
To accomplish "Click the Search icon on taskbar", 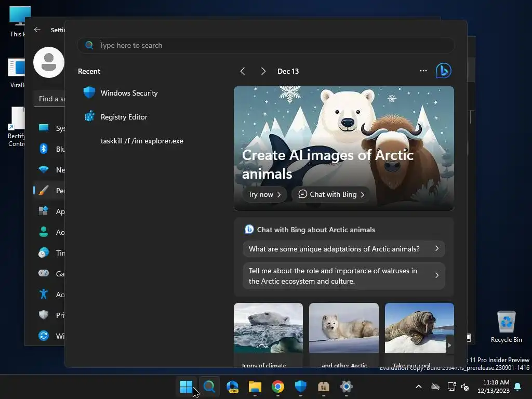I will tap(209, 387).
